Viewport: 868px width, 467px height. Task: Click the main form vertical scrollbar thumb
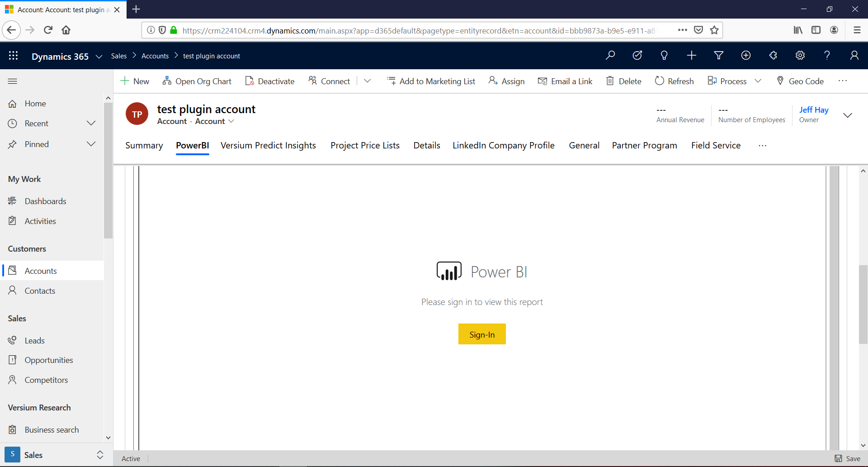(x=863, y=304)
